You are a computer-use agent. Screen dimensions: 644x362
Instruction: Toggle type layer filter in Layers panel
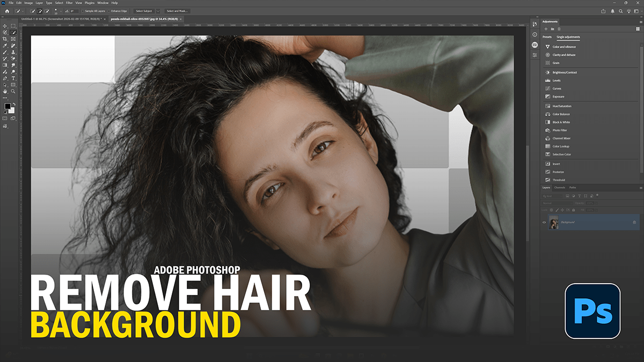coord(580,196)
